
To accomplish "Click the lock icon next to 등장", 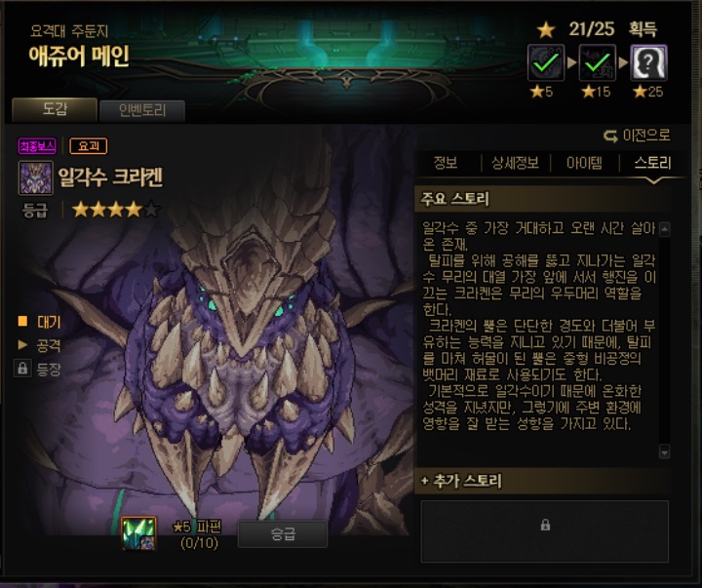I will [x=22, y=369].
